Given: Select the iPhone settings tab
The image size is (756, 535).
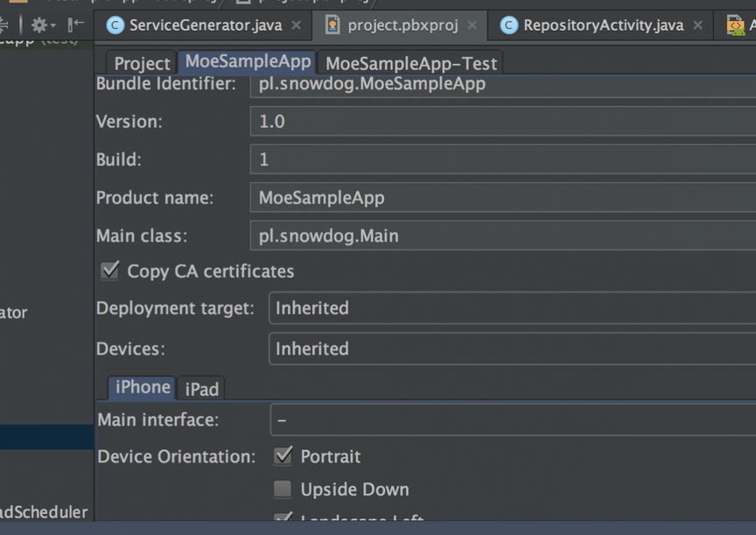Looking at the screenshot, I should click(x=143, y=387).
